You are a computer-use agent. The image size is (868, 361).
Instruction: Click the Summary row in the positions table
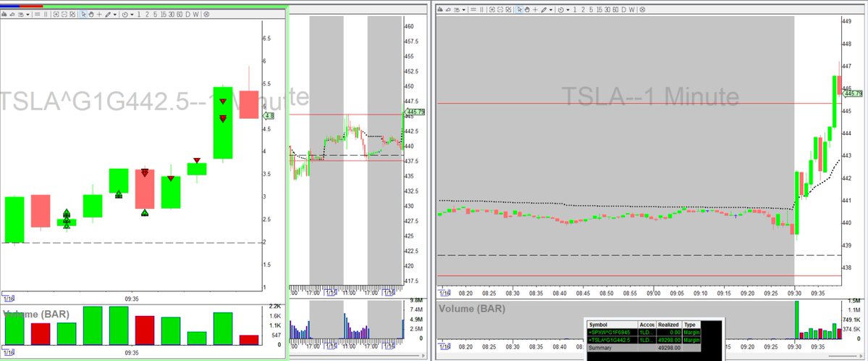(644, 348)
